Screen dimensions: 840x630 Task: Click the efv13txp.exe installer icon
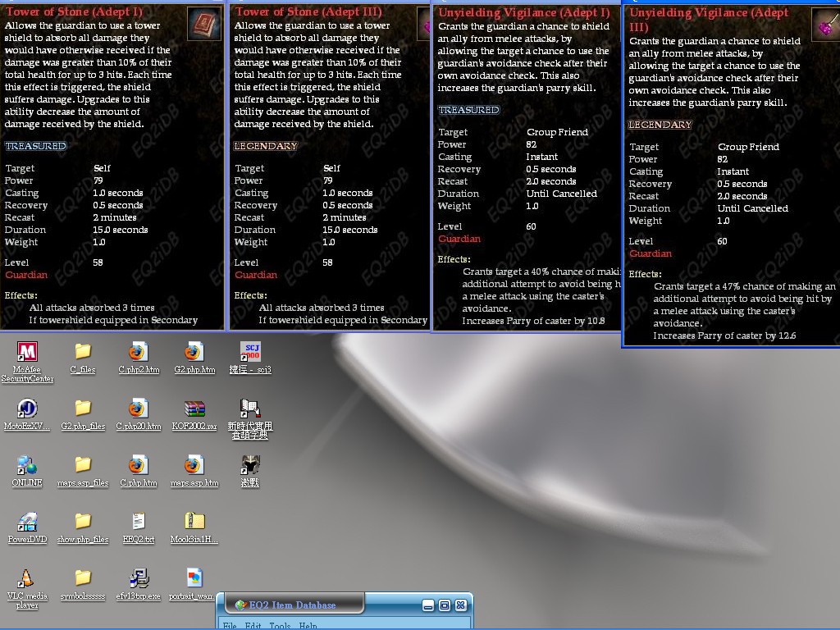[138, 579]
